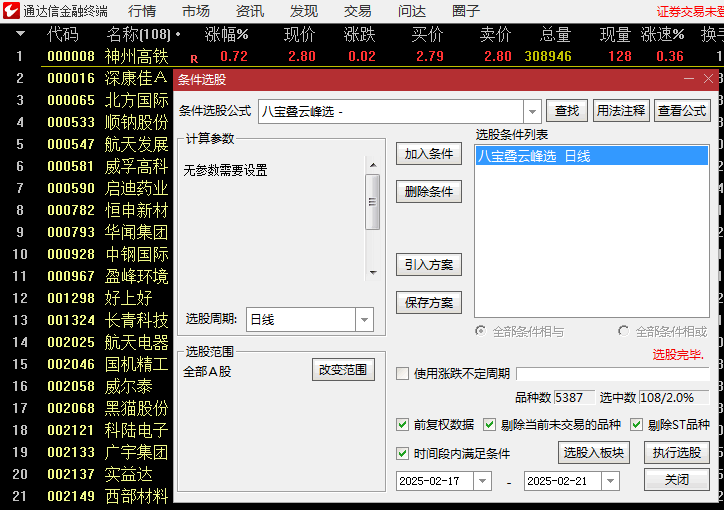The height and width of the screenshot is (510, 724).
Task: Click the 通达信 red logo icon
Action: [x=11, y=11]
